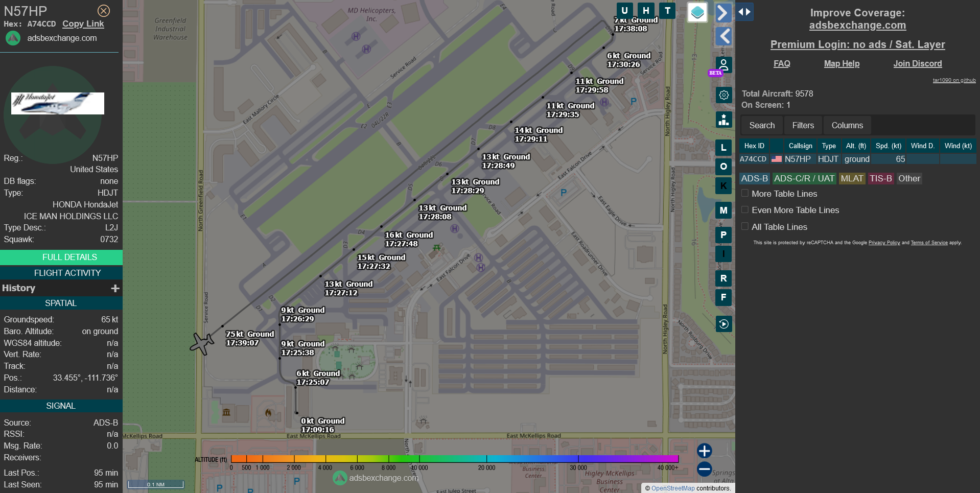Open the Columns tab
The width and height of the screenshot is (980, 493).
(x=847, y=125)
